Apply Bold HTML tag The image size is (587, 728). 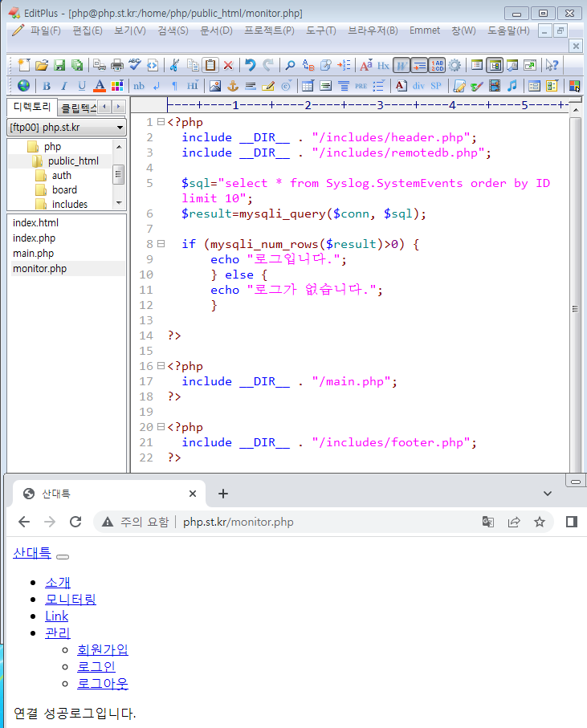click(47, 85)
